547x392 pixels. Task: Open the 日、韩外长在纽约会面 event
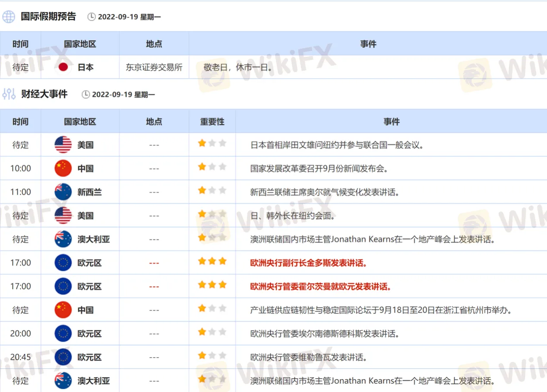(x=292, y=216)
